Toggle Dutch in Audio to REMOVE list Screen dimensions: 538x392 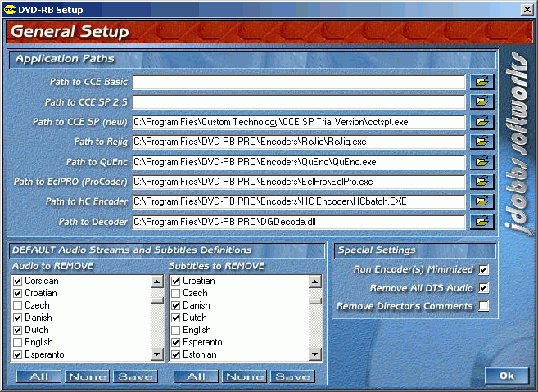click(17, 331)
